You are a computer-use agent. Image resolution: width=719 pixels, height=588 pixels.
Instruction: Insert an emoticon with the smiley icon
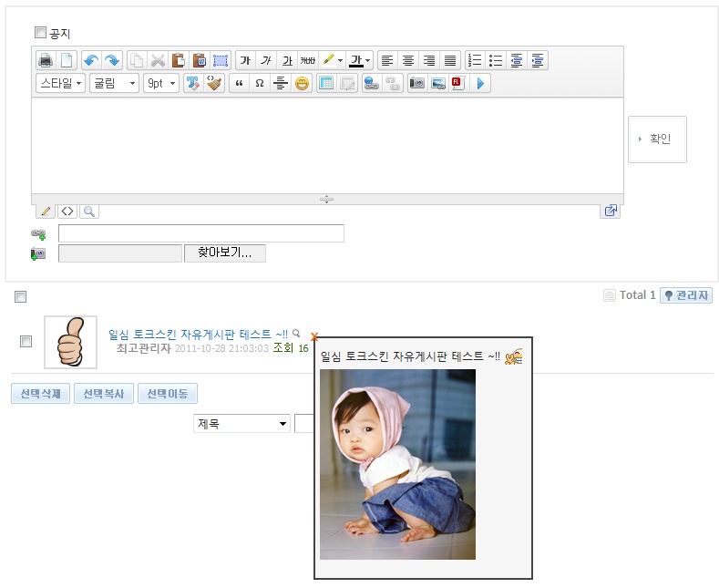pyautogui.click(x=302, y=84)
